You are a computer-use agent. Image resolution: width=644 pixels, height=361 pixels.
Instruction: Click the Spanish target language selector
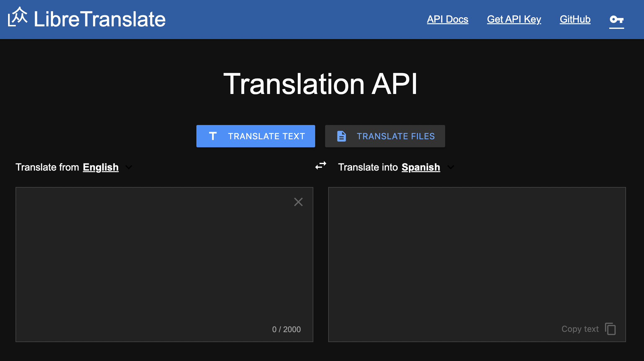[x=421, y=167]
